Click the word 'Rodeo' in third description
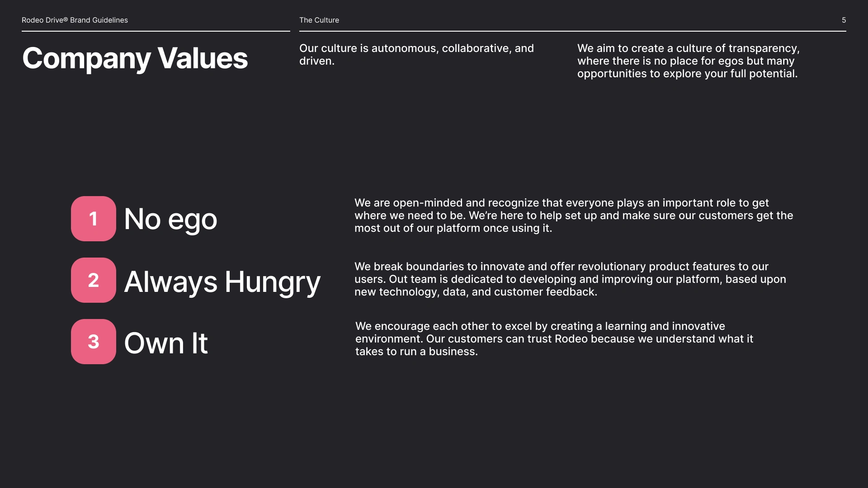Viewport: 868px width, 488px height. click(x=571, y=339)
